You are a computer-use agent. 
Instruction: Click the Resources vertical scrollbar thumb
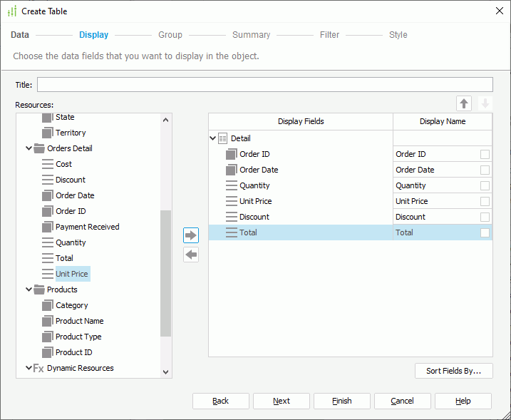(165, 273)
